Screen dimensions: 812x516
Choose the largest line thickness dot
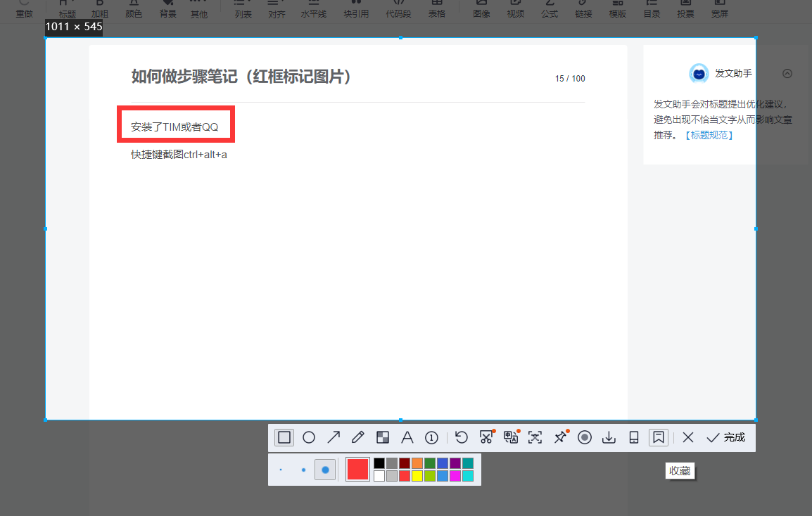[325, 470]
